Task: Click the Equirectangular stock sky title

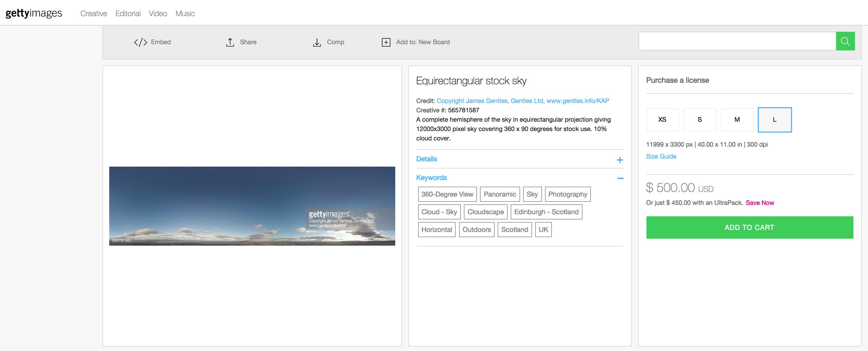Action: pos(471,81)
